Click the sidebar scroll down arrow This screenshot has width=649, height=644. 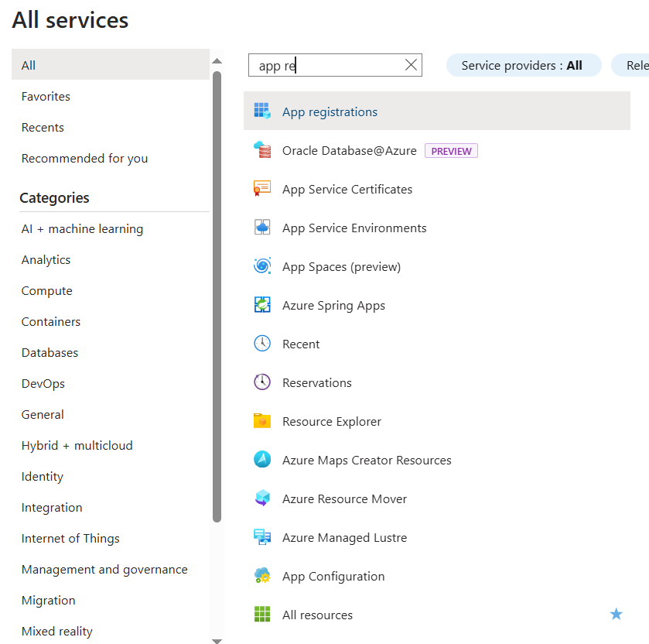[217, 641]
